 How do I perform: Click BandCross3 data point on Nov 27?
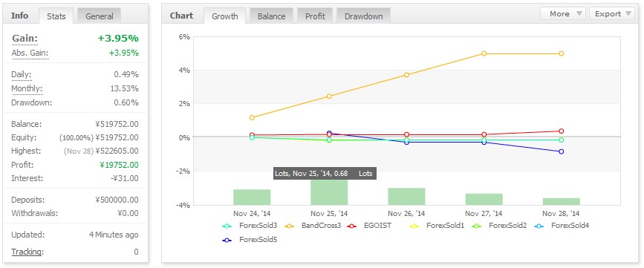484,53
